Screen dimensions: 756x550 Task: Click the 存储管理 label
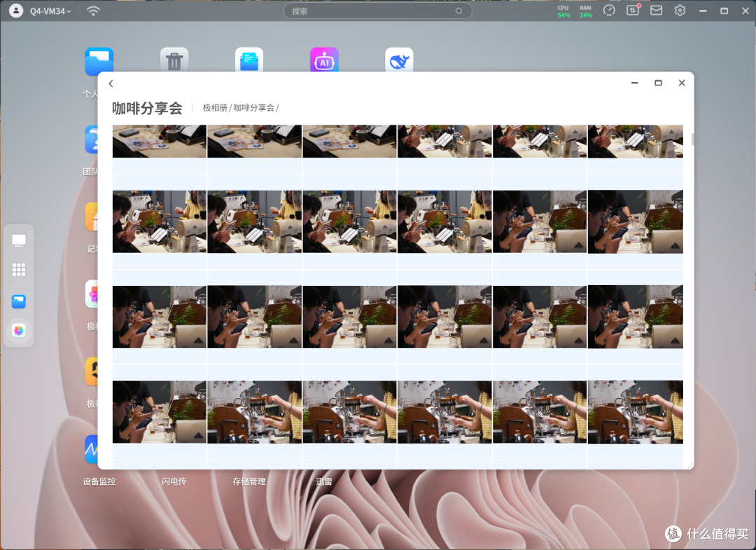click(249, 481)
